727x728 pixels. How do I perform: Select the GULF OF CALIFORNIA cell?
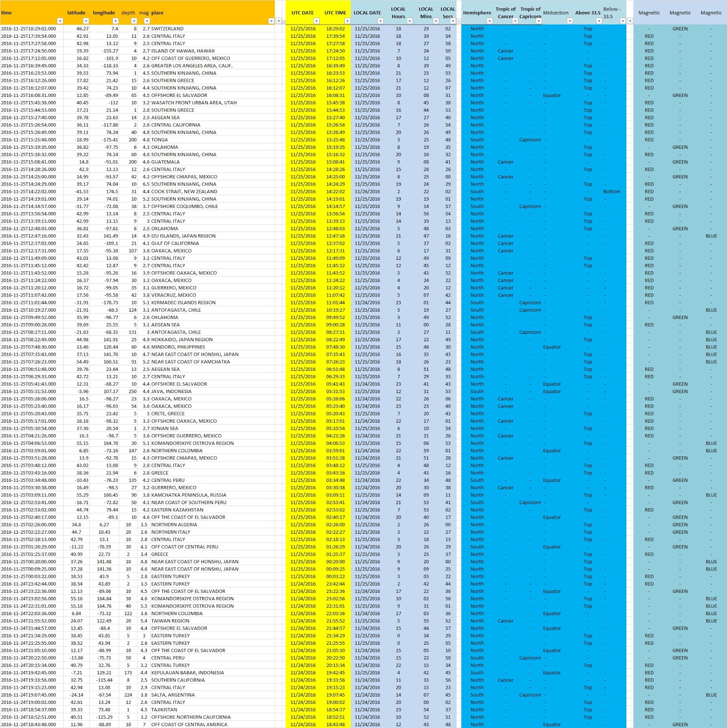pyautogui.click(x=212, y=243)
